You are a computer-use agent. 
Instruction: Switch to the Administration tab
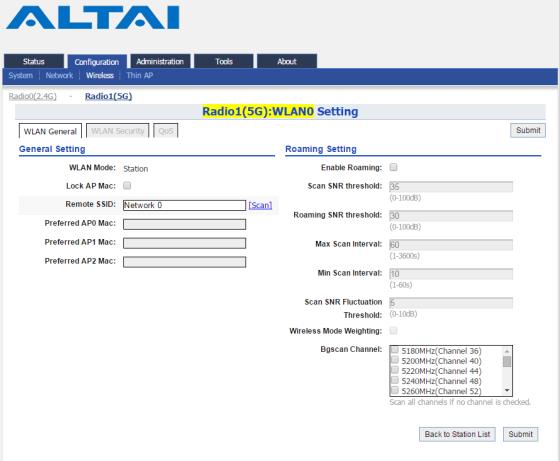tap(160, 61)
